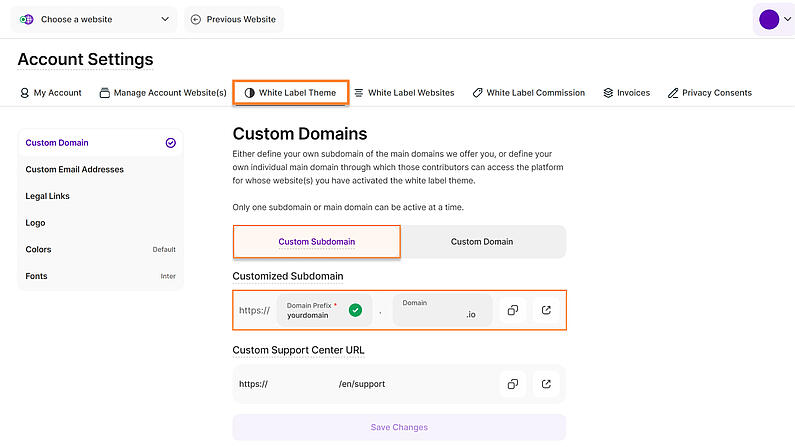
Task: Click the Manage Account Website(s) icon
Action: click(x=104, y=93)
